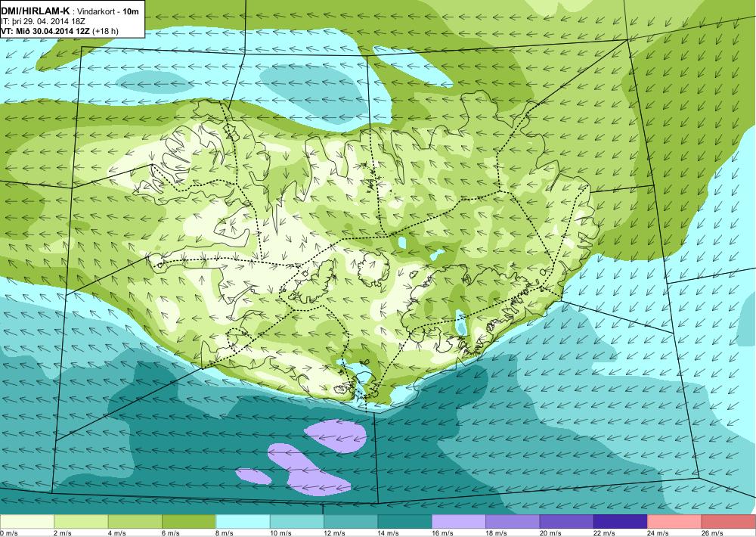Click the "18 m/s" legend label
The image size is (756, 537).
coord(497,533)
